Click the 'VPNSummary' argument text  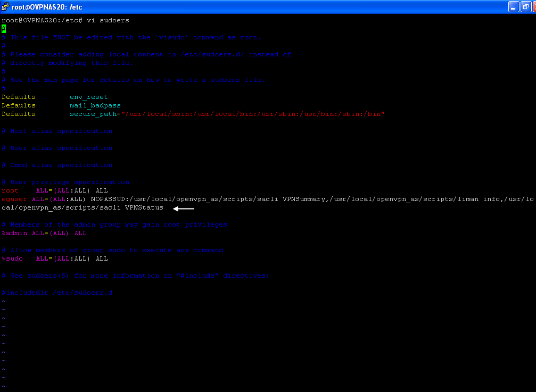(x=304, y=199)
